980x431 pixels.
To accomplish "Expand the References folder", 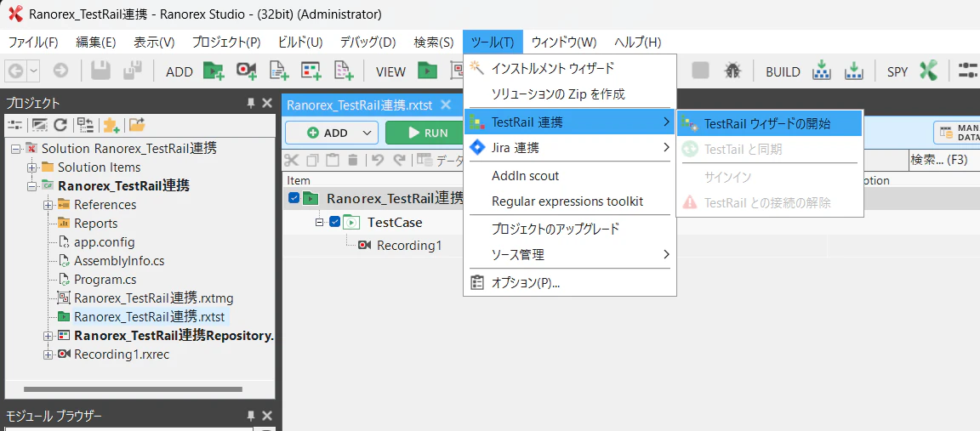I will 48,205.
